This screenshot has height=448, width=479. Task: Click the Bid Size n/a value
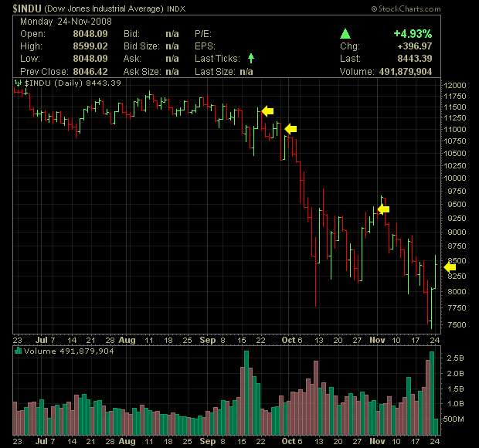click(172, 46)
